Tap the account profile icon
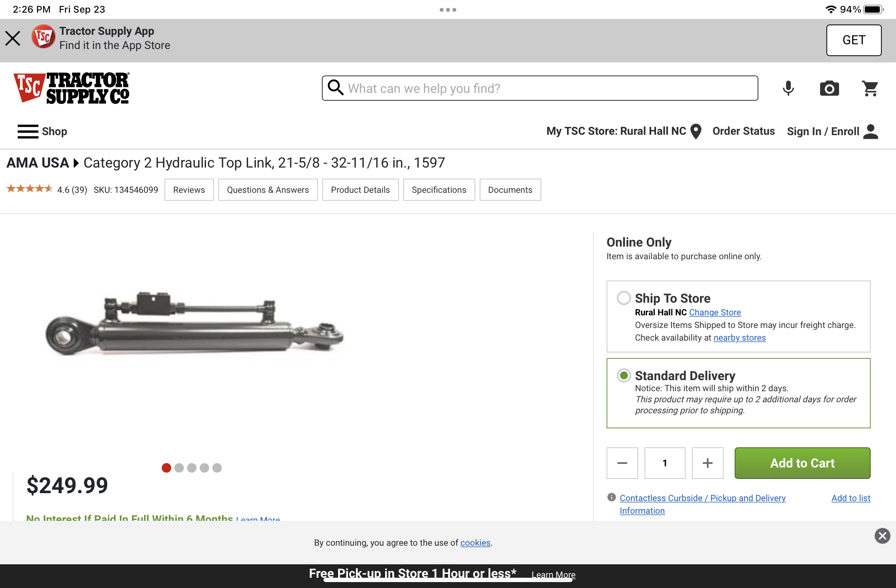The height and width of the screenshot is (588, 896). click(871, 131)
